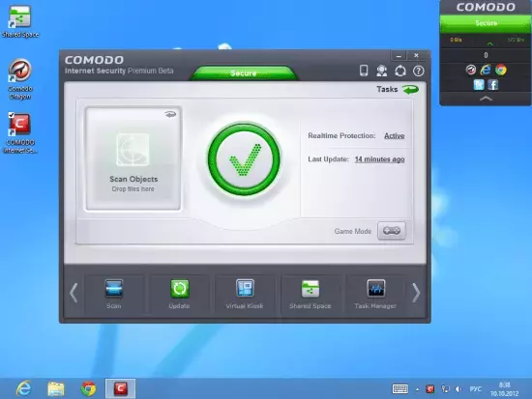The height and width of the screenshot is (399, 532).
Task: Click the Facebook icon in widget
Action: pos(493,84)
